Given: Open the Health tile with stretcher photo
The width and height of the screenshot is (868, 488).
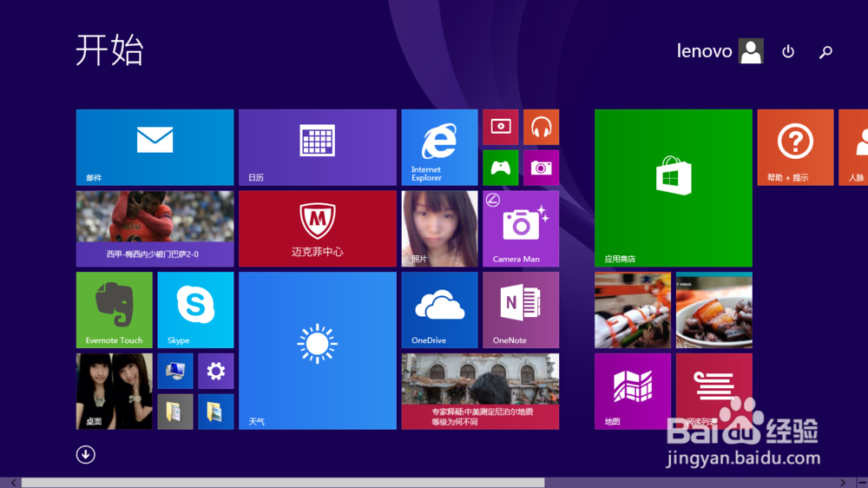Looking at the screenshot, I should coord(633,310).
